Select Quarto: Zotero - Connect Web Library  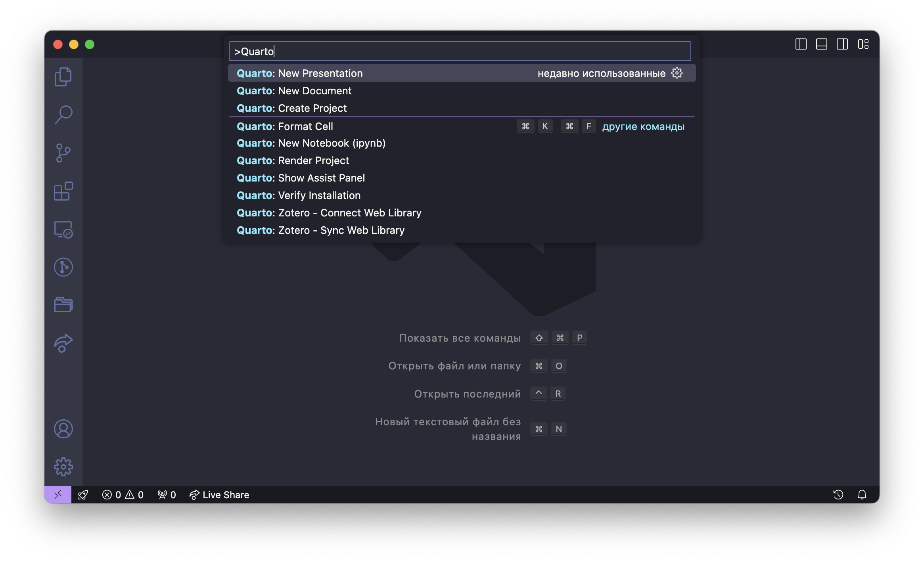pos(462,213)
